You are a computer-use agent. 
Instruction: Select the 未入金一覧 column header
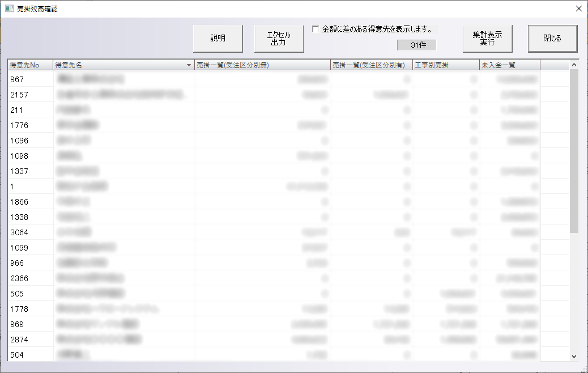[x=509, y=65]
